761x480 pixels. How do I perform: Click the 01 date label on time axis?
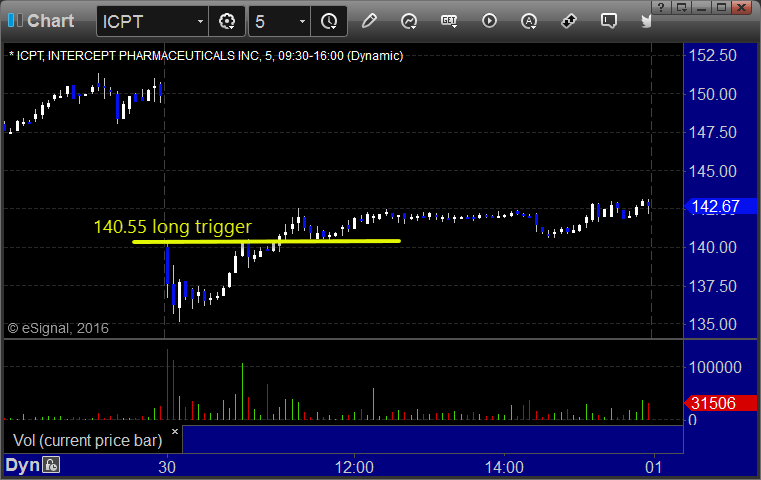click(653, 467)
